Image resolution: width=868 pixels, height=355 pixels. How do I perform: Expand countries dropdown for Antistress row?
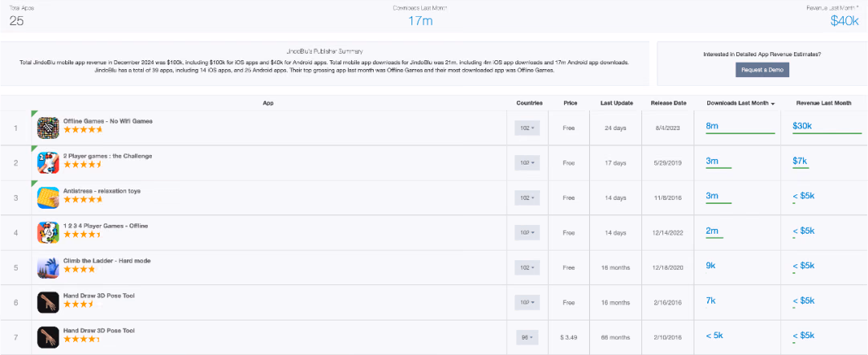(x=527, y=198)
